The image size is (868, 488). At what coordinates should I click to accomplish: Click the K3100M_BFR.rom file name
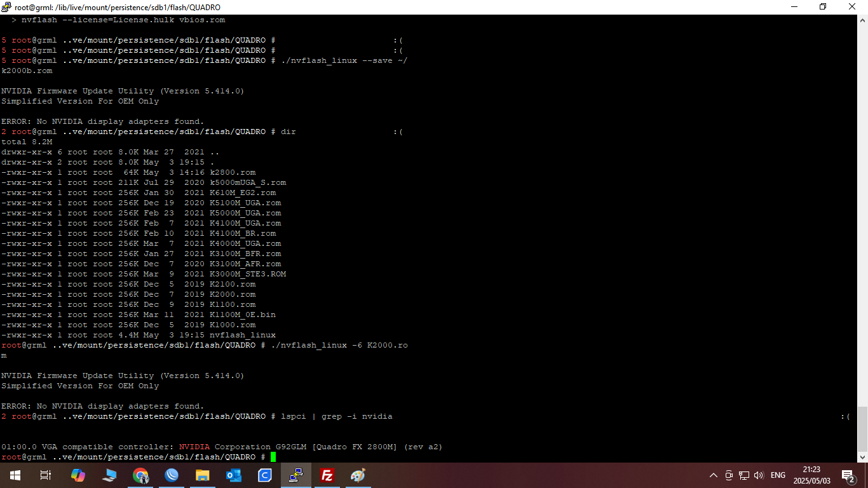coord(245,254)
